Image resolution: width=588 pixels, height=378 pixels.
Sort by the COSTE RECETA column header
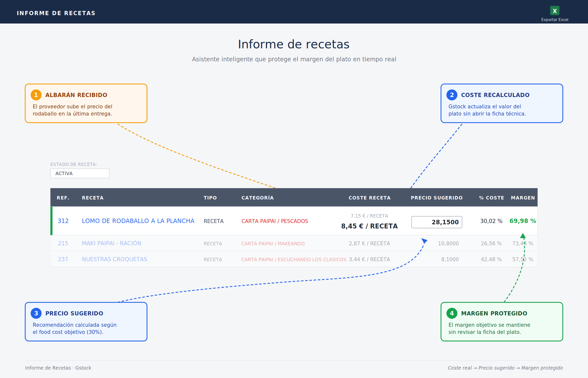click(x=370, y=198)
